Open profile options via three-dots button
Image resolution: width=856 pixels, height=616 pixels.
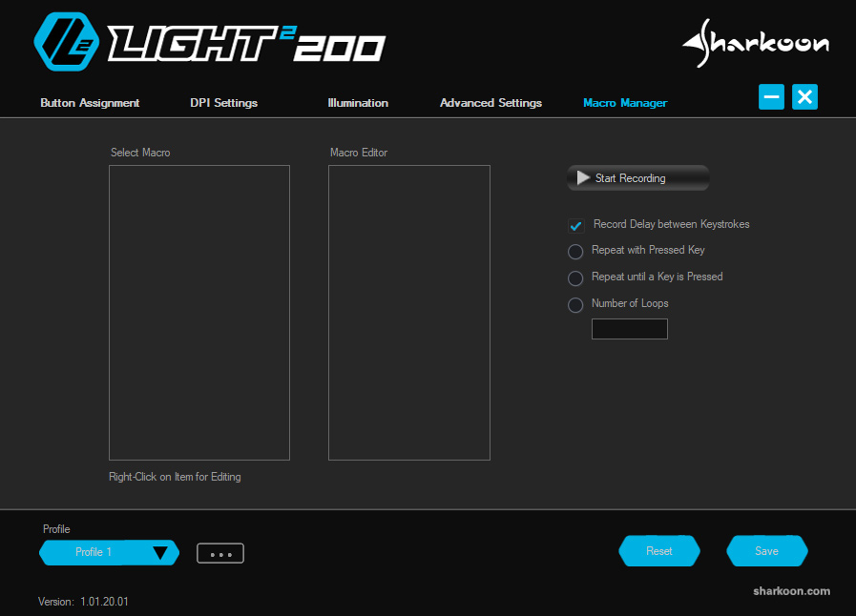[220, 553]
